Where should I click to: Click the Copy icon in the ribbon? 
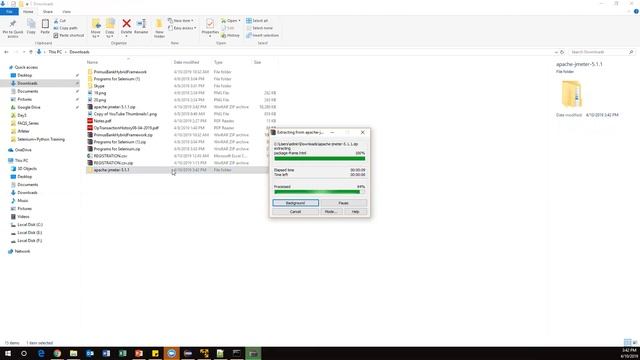point(31,24)
